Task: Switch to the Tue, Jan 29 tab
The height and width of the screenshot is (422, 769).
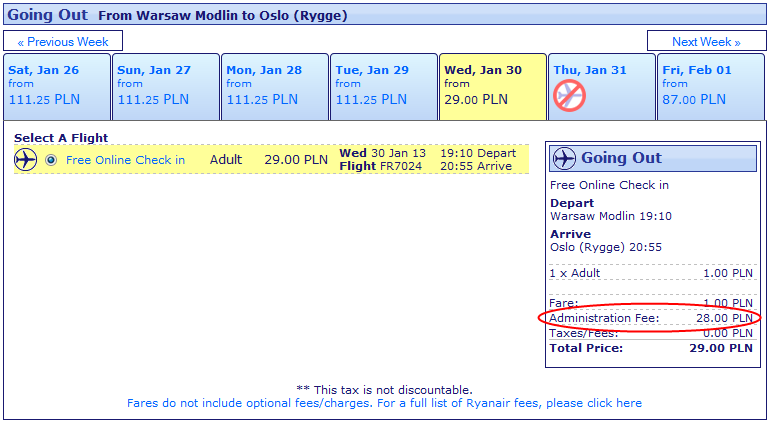Action: (384, 85)
